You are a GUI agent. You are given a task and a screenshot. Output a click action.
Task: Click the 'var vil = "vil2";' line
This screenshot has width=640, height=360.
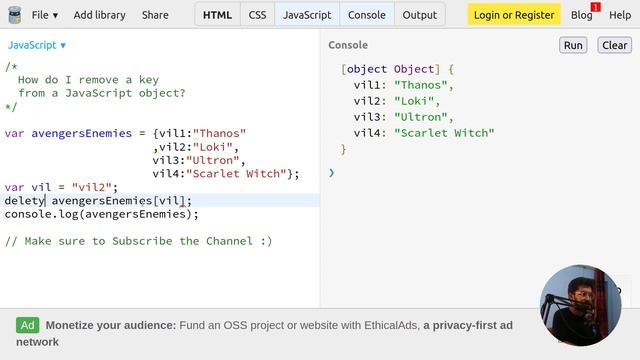click(x=61, y=187)
